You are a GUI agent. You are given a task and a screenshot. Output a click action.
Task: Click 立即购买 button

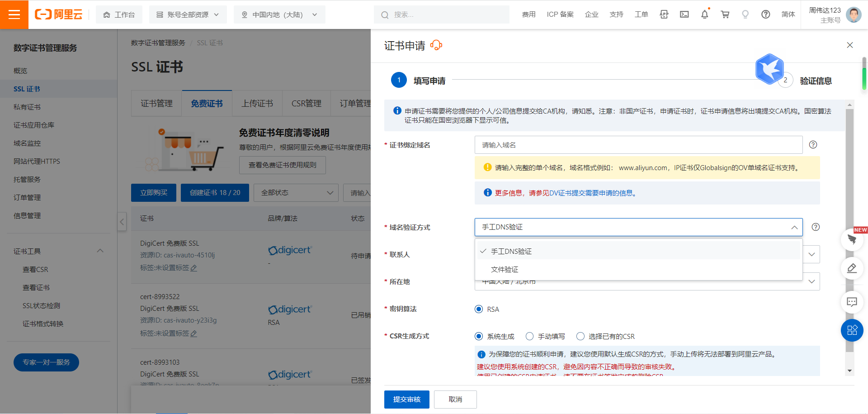pos(154,193)
